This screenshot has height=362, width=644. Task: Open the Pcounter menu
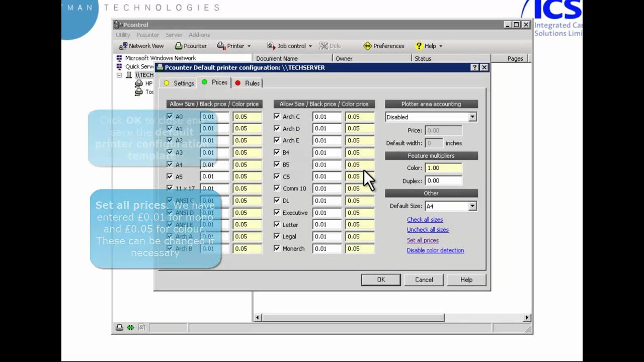click(147, 35)
